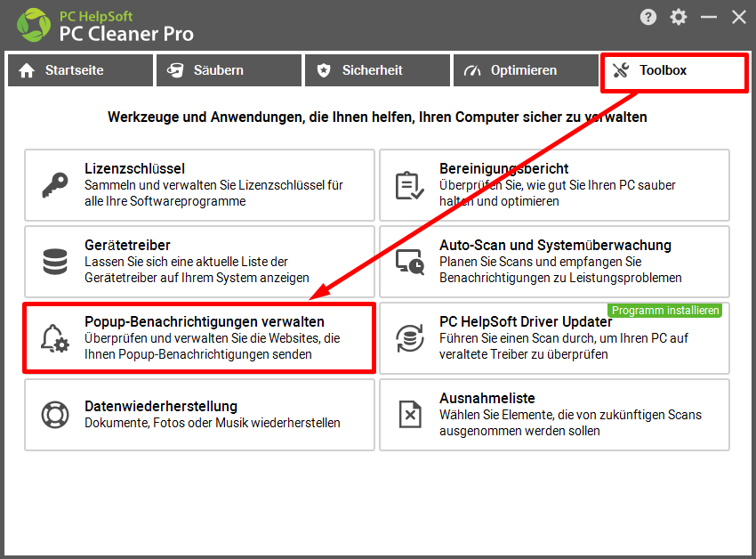
Task: Open the Ausnahmeliste tool
Action: click(554, 415)
